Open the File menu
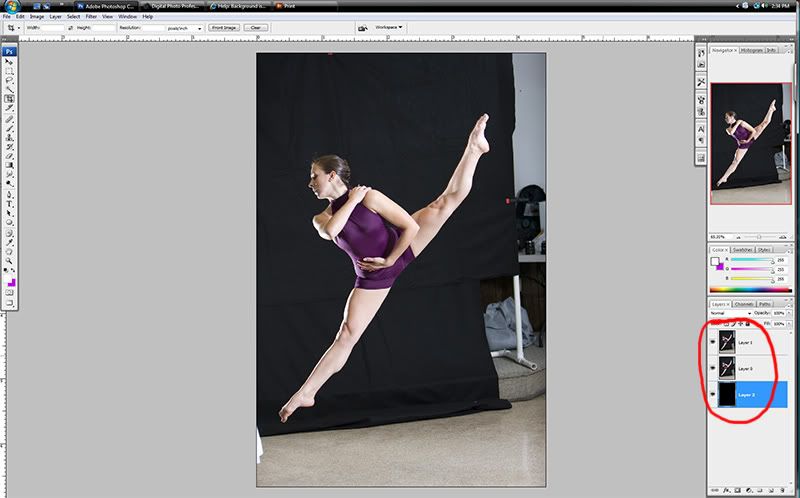This screenshot has width=800, height=498. tap(7, 16)
